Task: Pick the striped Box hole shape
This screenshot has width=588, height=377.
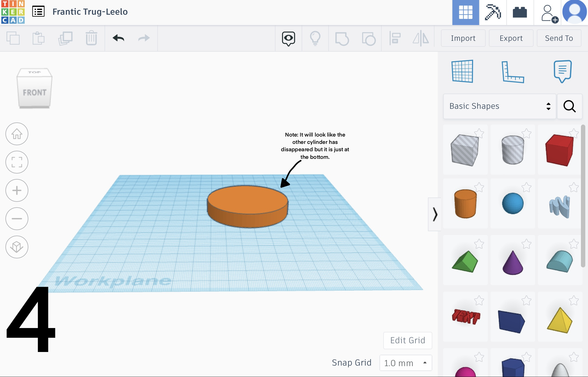Action: pos(465,150)
